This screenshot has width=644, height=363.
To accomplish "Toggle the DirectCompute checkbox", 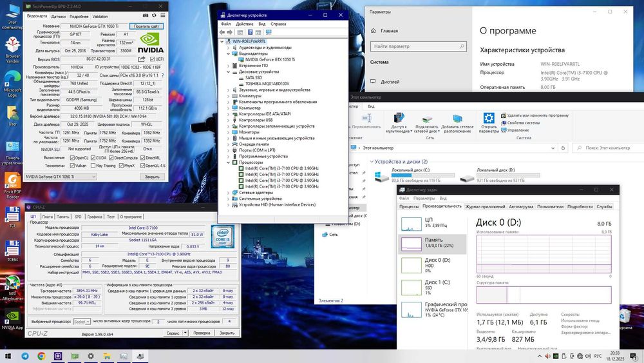I will point(111,158).
